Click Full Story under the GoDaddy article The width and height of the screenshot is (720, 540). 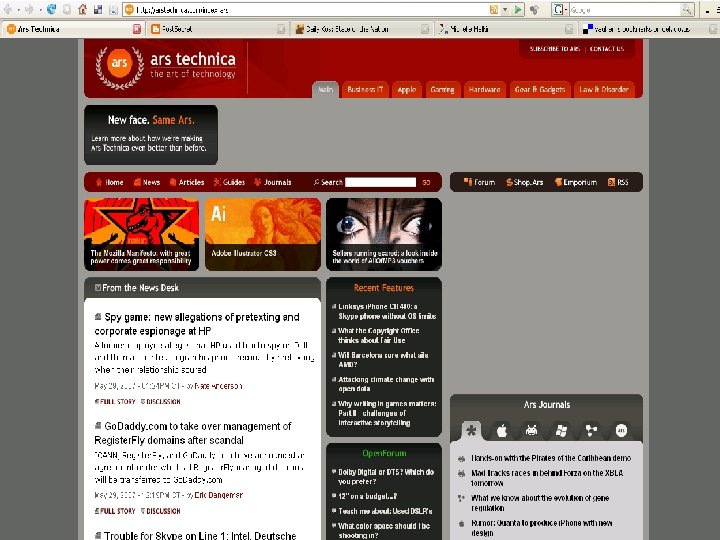tap(115, 511)
